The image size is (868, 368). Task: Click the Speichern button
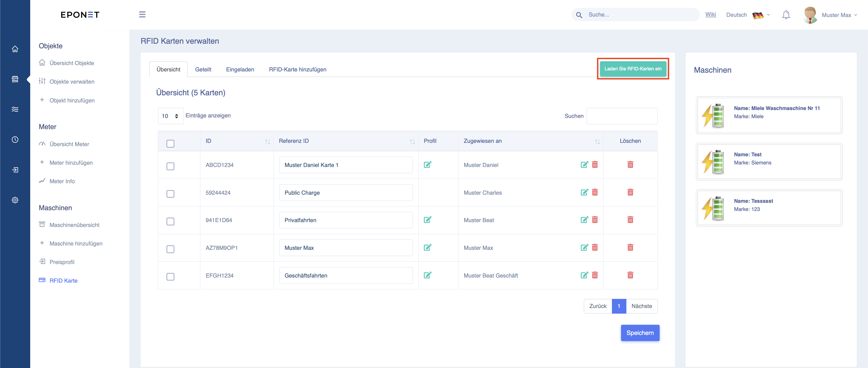640,333
